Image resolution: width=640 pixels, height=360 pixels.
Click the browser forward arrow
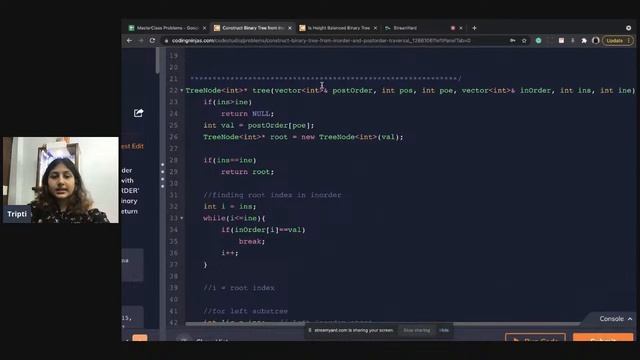pyautogui.click(x=141, y=40)
